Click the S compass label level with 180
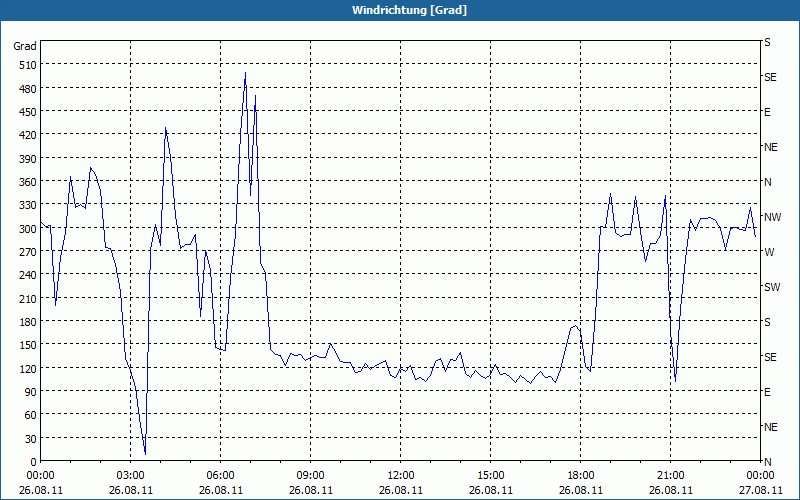 coord(767,322)
